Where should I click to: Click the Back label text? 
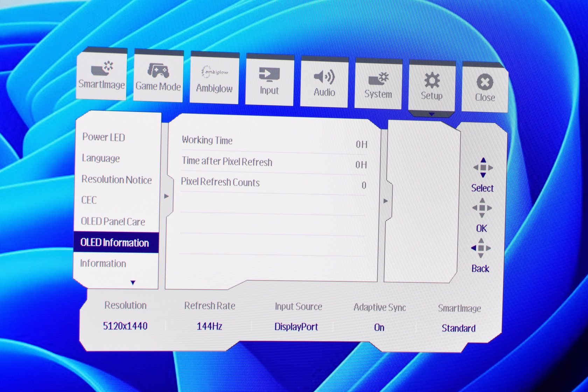(x=480, y=269)
